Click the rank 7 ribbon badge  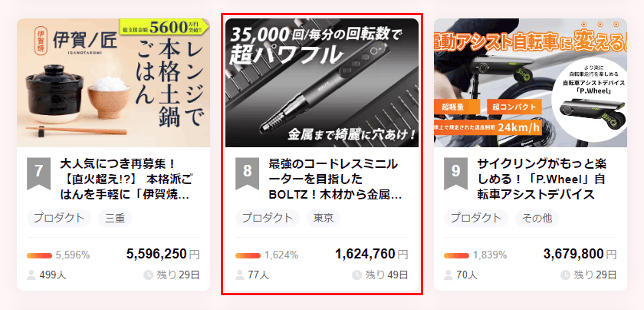pyautogui.click(x=39, y=173)
